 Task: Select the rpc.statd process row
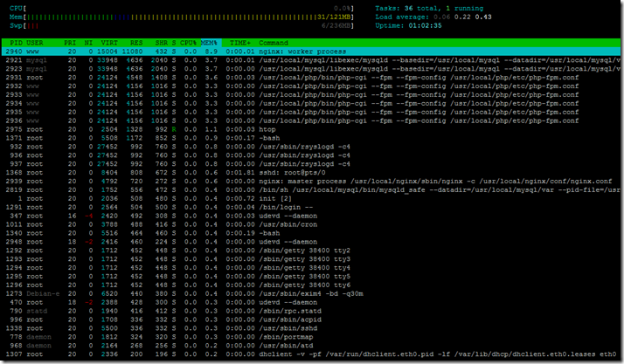click(x=311, y=311)
